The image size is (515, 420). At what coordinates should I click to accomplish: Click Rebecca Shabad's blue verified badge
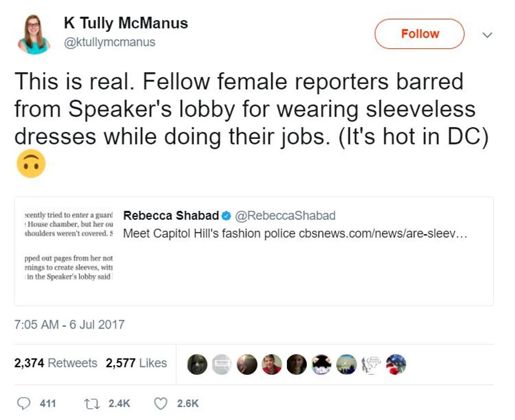pyautogui.click(x=226, y=216)
